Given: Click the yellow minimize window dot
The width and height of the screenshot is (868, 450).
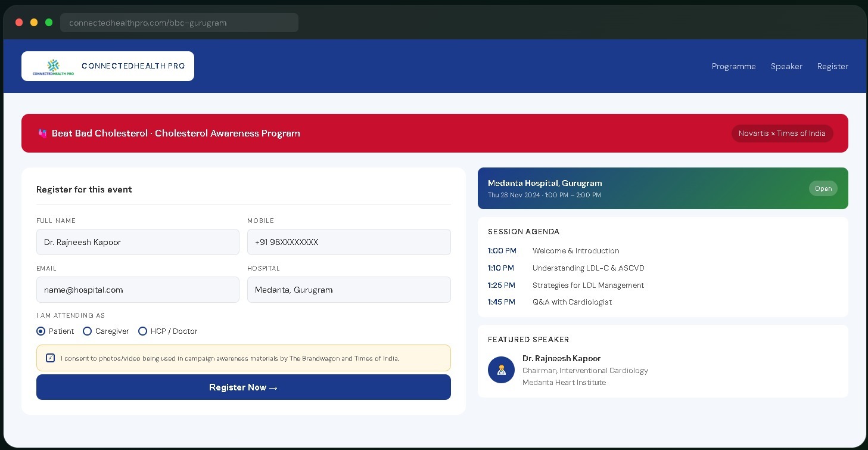Looking at the screenshot, I should [34, 23].
